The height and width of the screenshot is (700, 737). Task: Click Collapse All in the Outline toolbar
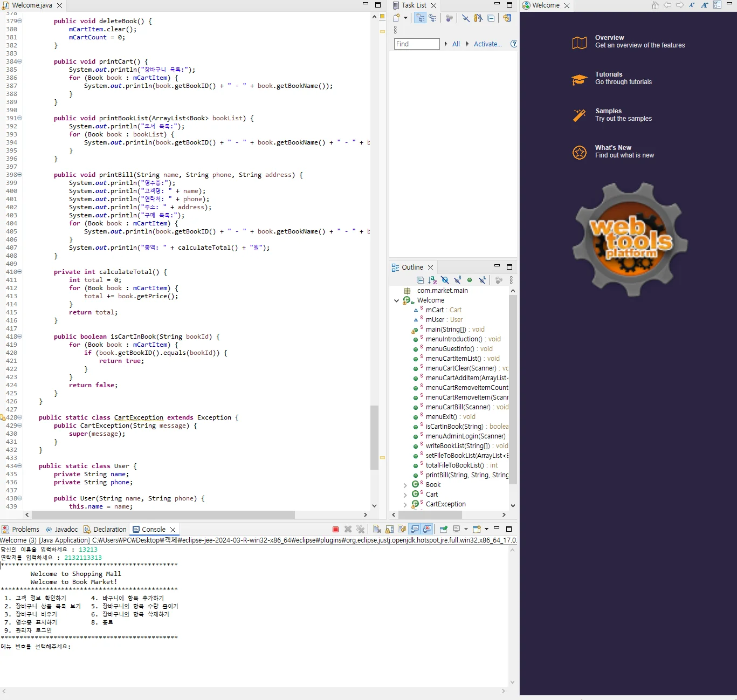[420, 280]
